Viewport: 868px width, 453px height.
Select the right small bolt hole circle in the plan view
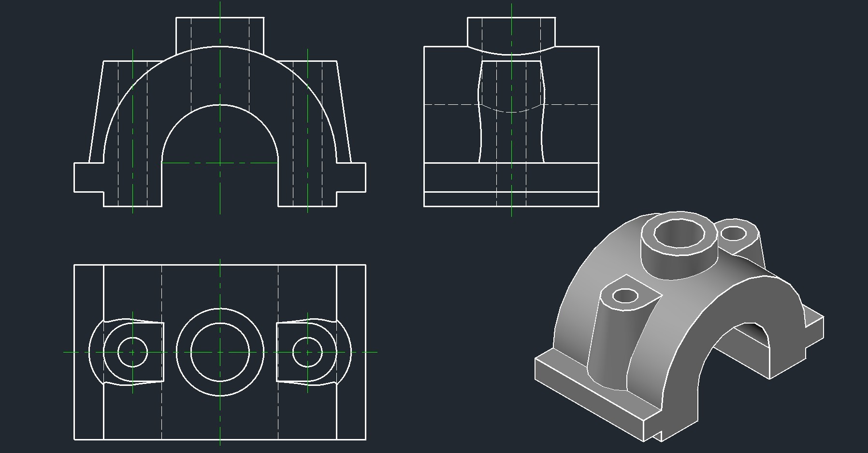307,352
